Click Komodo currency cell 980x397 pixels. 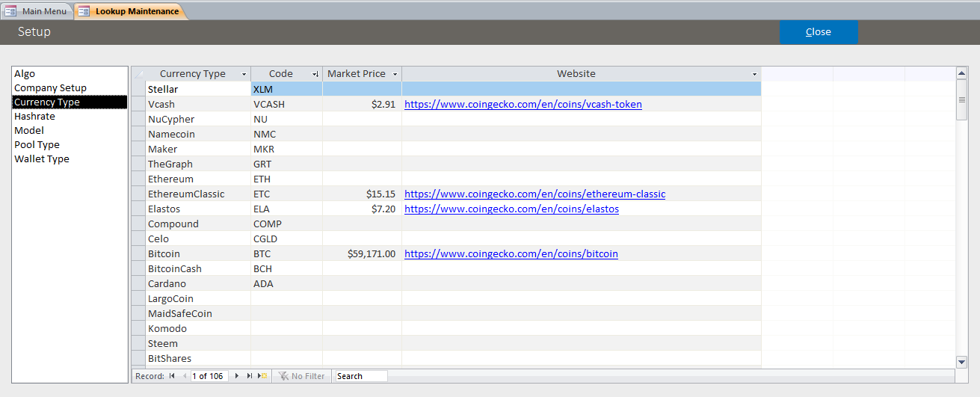(x=198, y=329)
